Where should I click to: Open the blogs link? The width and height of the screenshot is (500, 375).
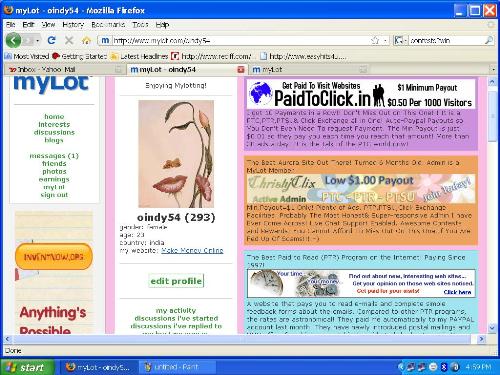[54, 140]
